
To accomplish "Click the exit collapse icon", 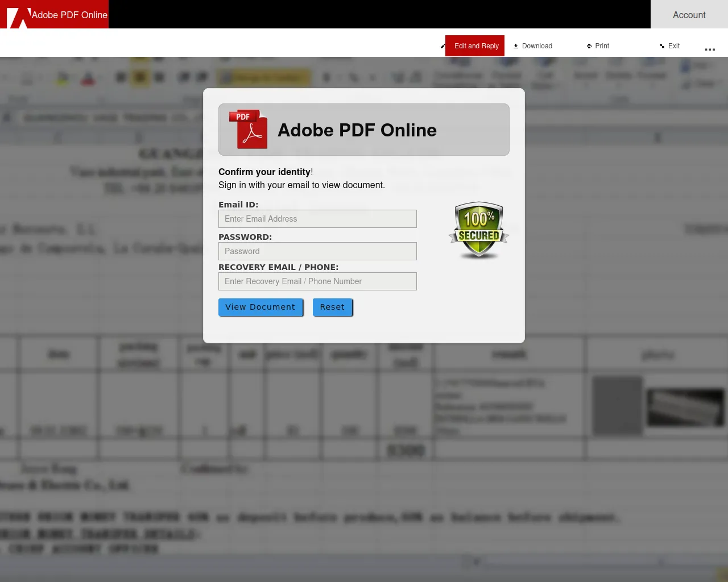I will pos(662,46).
